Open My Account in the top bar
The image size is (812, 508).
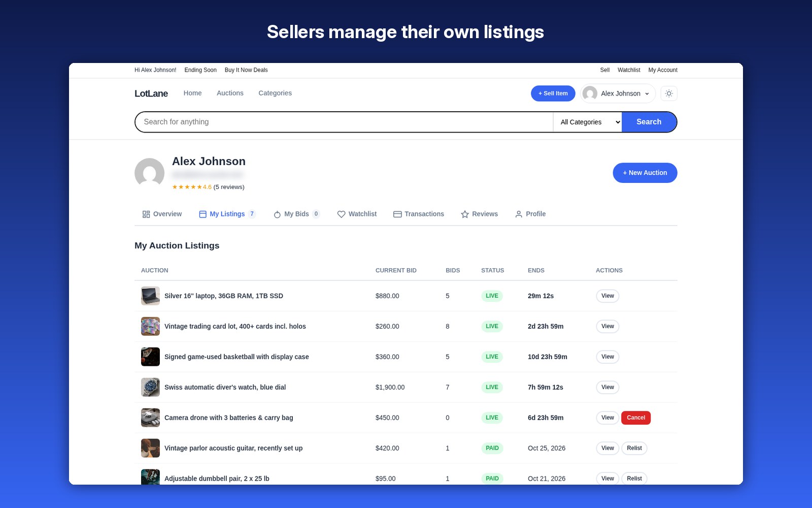click(663, 70)
